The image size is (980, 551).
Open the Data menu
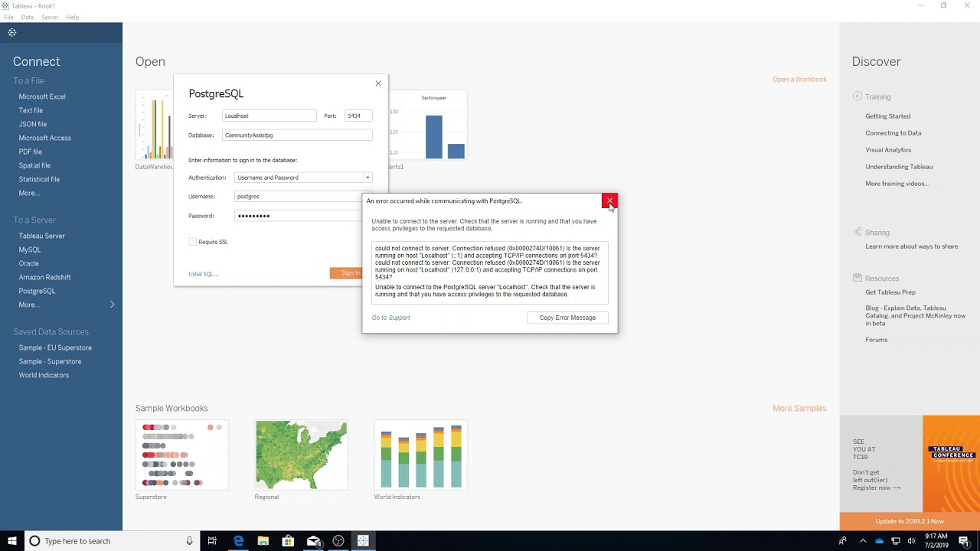click(x=28, y=17)
